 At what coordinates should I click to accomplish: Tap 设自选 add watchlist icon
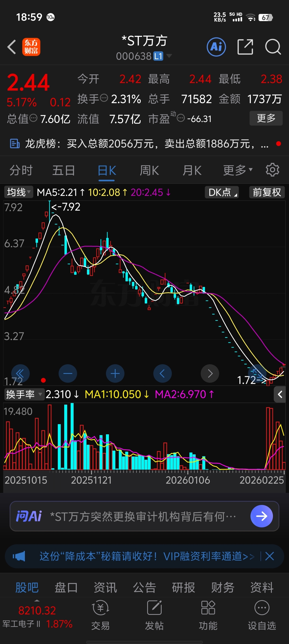262,616
